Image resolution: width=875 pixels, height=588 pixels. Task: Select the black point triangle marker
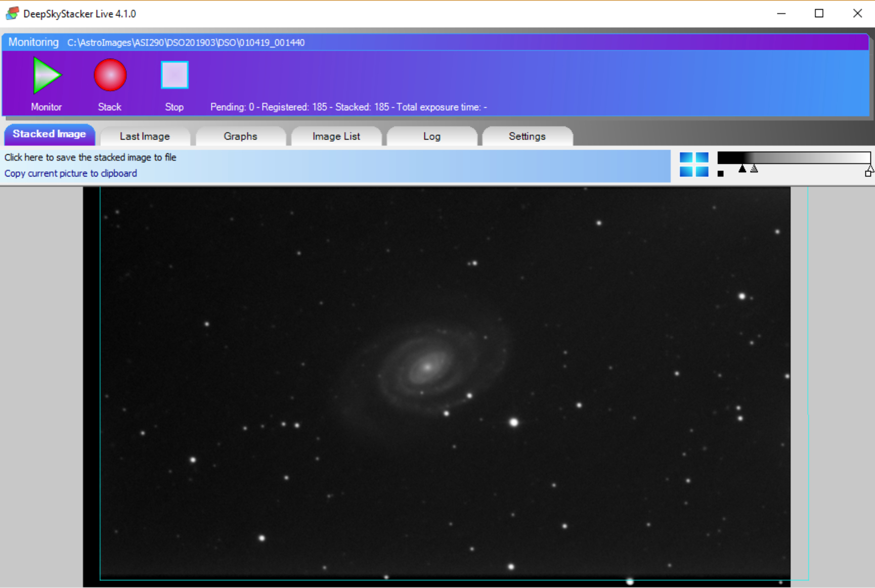point(742,169)
